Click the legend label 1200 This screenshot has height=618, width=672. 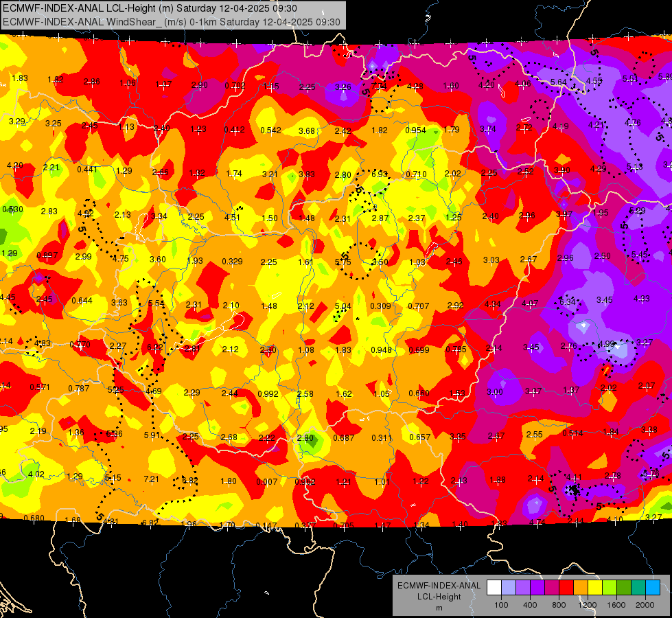tap(588, 605)
